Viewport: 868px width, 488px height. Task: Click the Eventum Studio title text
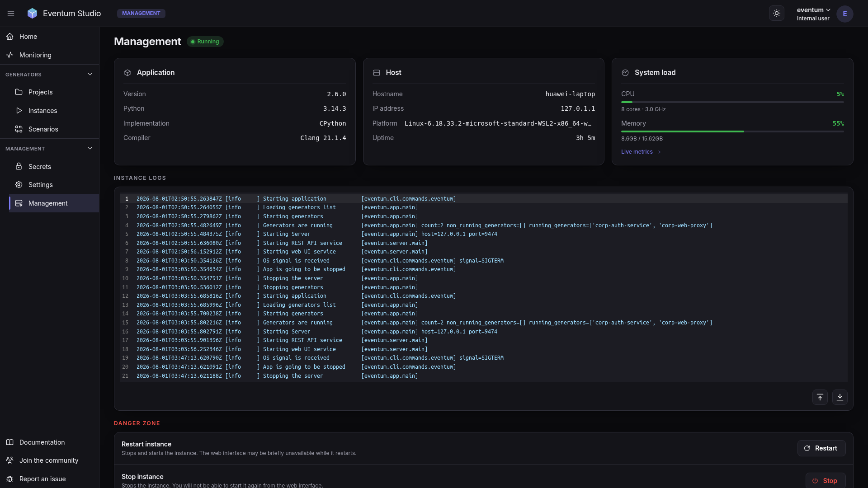(72, 14)
